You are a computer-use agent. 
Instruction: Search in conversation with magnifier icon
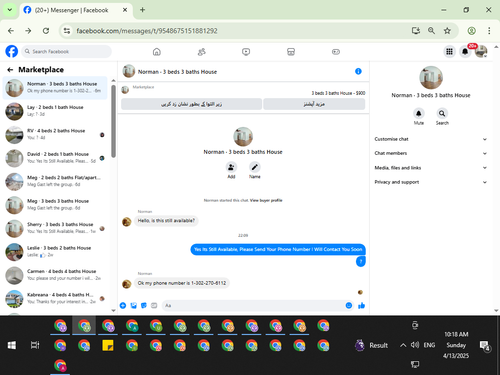(442, 113)
